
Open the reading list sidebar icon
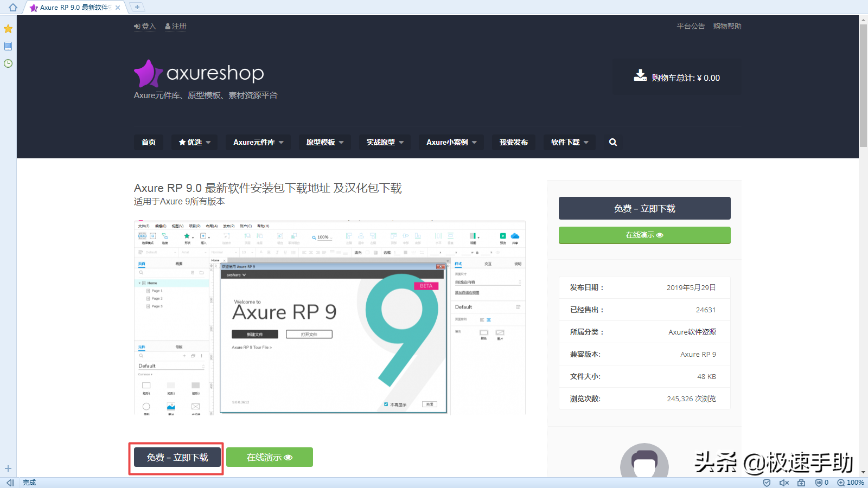(8, 46)
